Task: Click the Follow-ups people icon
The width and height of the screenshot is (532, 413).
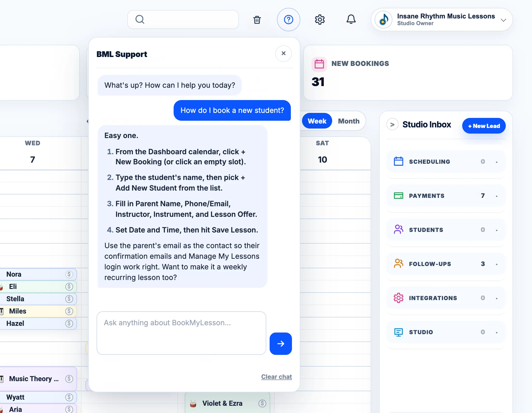Action: (x=398, y=264)
